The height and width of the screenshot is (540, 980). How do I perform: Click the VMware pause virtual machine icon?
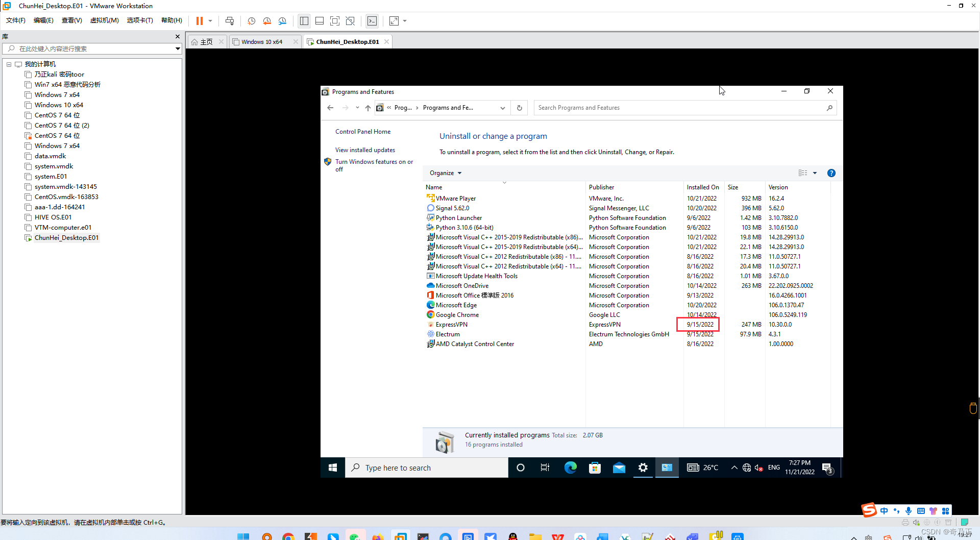200,21
